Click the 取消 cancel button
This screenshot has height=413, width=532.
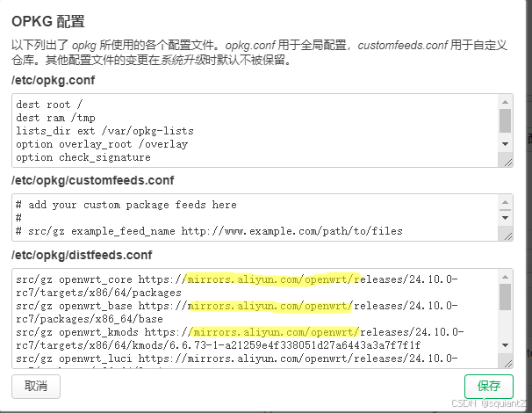36,386
